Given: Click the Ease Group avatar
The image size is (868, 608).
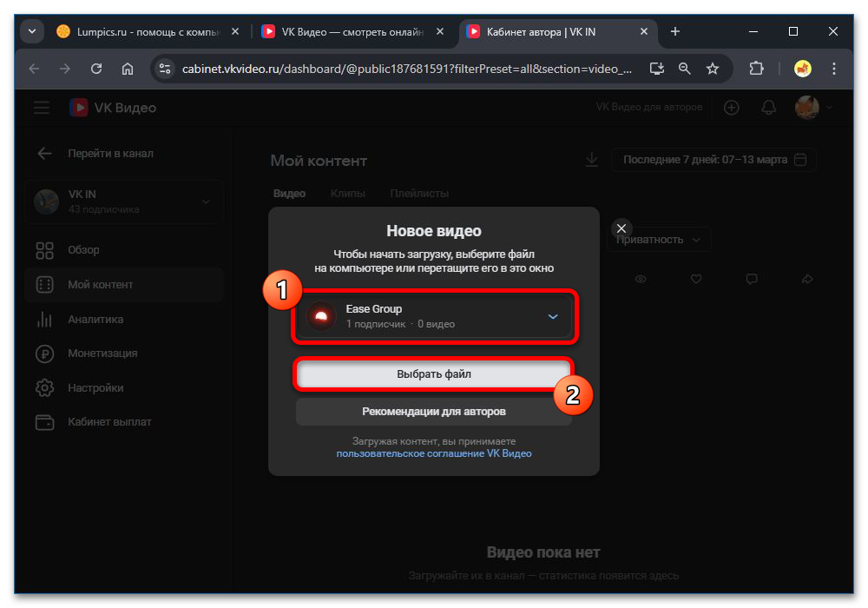Looking at the screenshot, I should click(x=321, y=316).
